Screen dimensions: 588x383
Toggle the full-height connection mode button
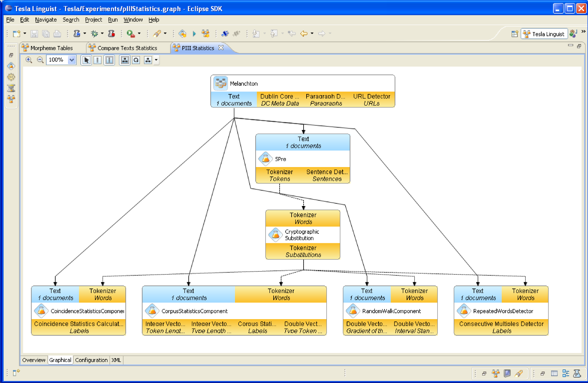coord(109,60)
